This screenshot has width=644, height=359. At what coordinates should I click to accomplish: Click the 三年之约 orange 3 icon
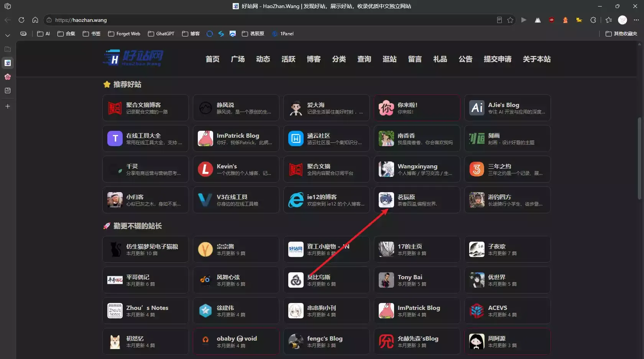pyautogui.click(x=477, y=169)
